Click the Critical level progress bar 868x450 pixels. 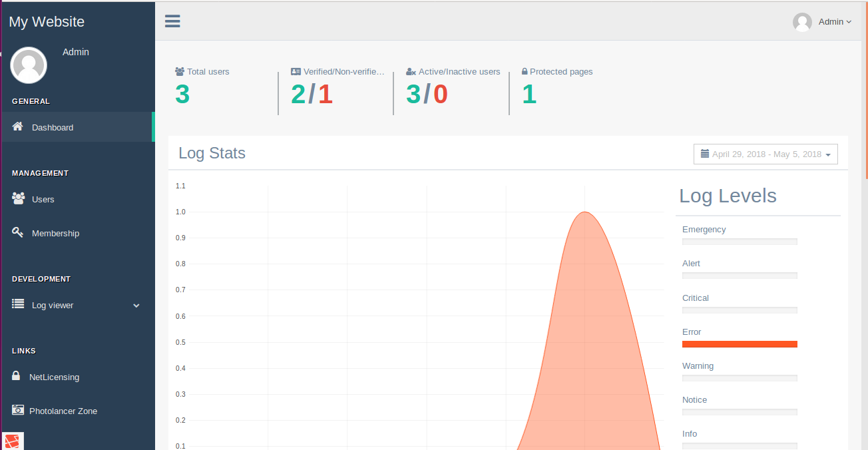pos(740,310)
